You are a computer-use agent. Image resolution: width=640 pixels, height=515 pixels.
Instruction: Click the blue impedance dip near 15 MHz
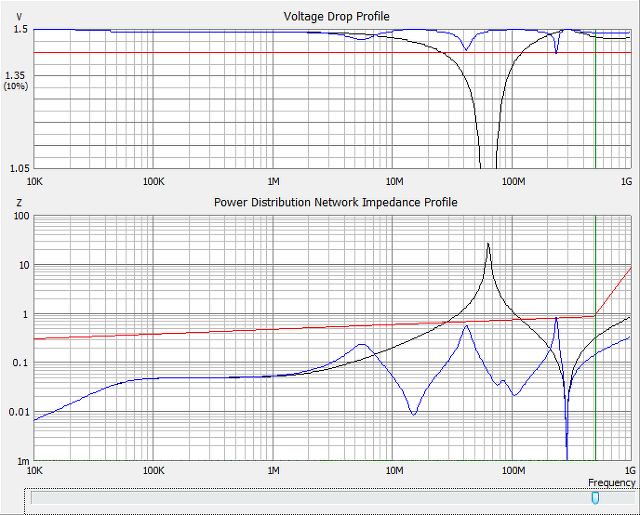click(414, 414)
